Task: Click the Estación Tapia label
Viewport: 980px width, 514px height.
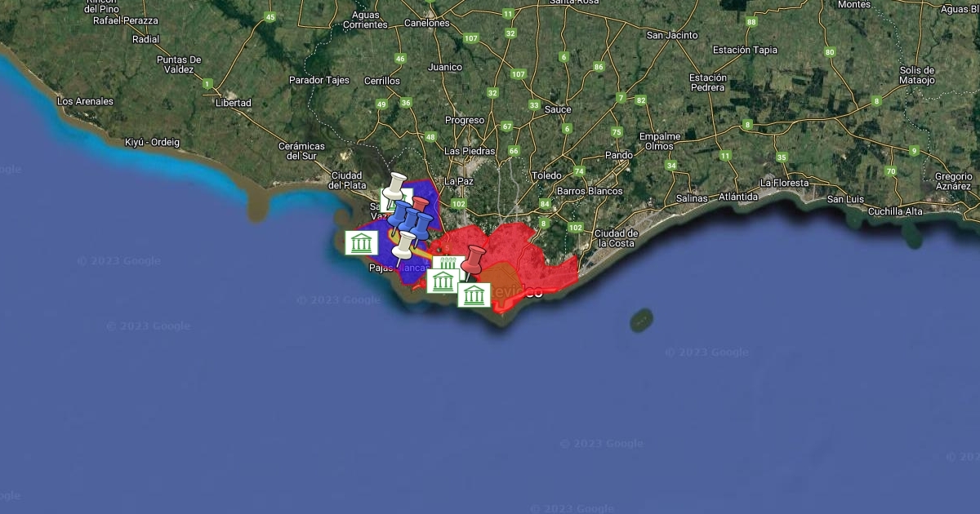Action: [x=745, y=50]
